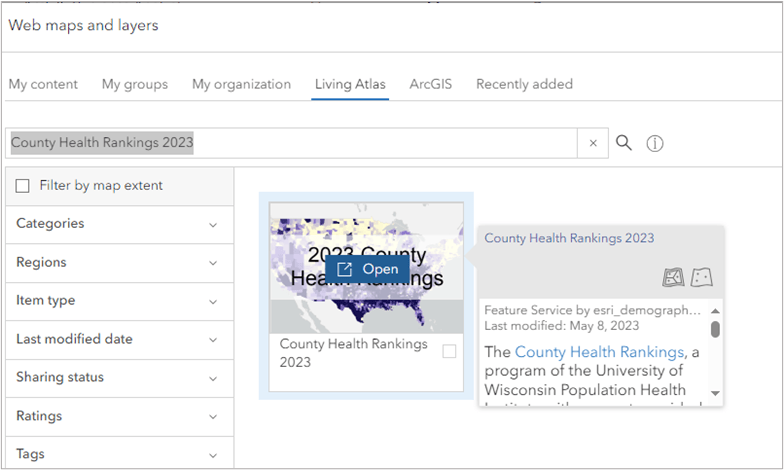784x470 pixels.
Task: Click the county map thumbnail image
Action: pyautogui.click(x=366, y=268)
